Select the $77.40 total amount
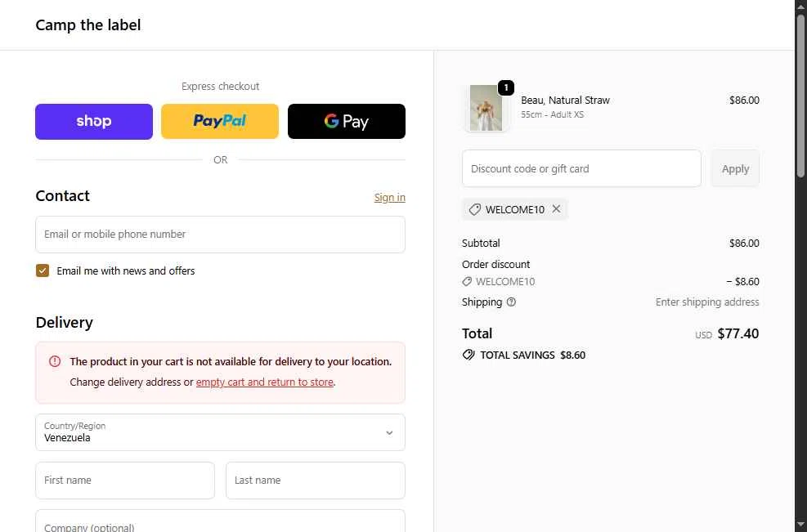Viewport: 807px width, 532px height. tap(738, 334)
